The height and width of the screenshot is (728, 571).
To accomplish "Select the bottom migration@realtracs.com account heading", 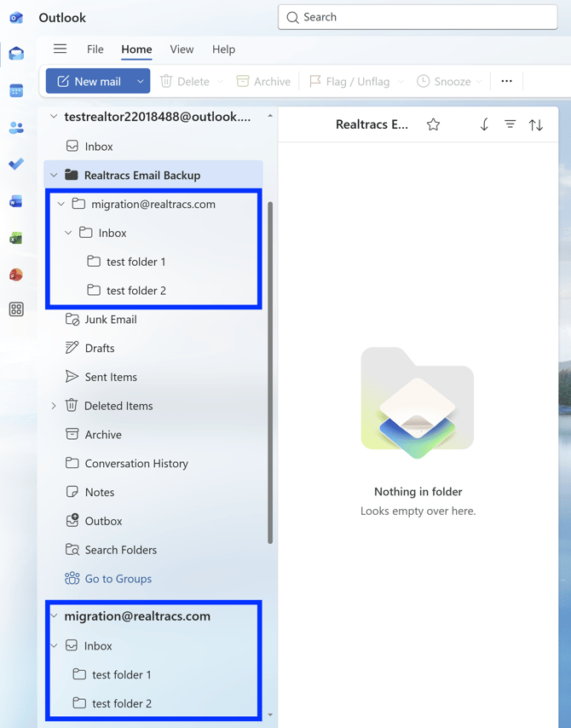I will pos(137,616).
